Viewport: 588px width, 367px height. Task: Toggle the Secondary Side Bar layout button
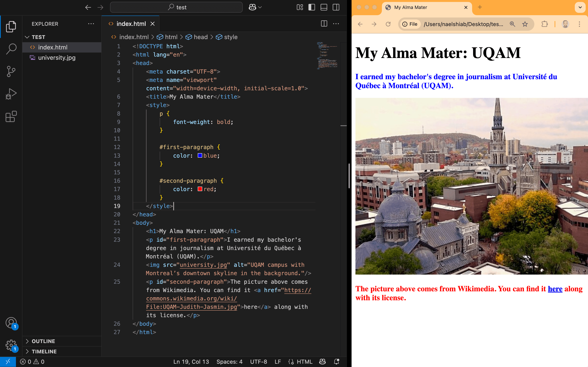[x=336, y=7]
